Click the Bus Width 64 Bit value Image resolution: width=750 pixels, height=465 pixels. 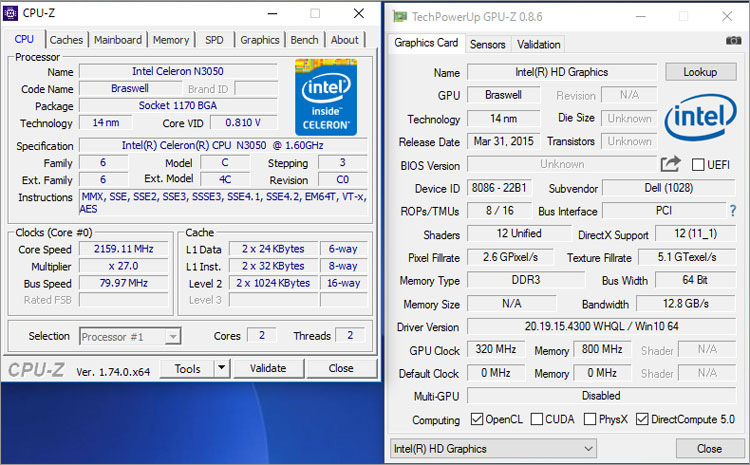[695, 280]
